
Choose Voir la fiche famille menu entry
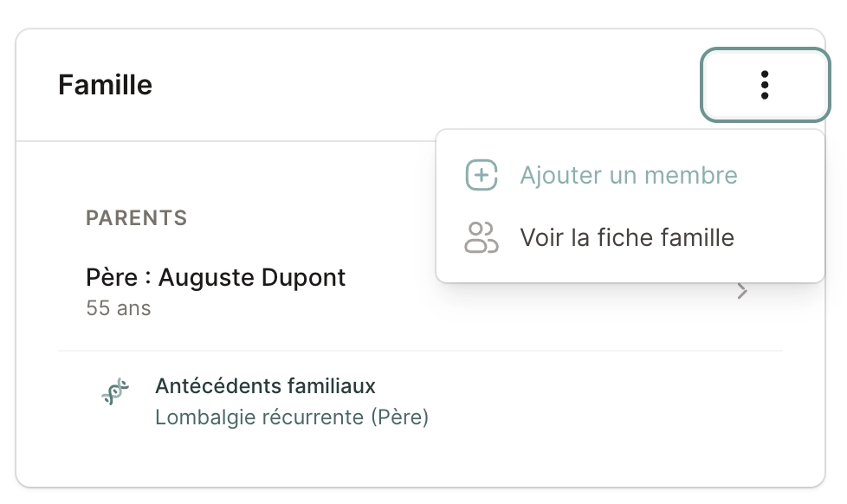coord(626,237)
